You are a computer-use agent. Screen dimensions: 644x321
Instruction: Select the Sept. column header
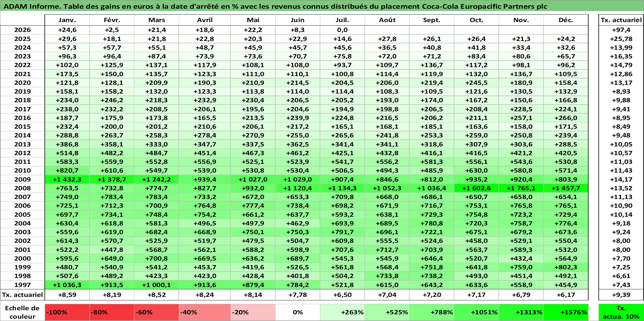pos(432,20)
